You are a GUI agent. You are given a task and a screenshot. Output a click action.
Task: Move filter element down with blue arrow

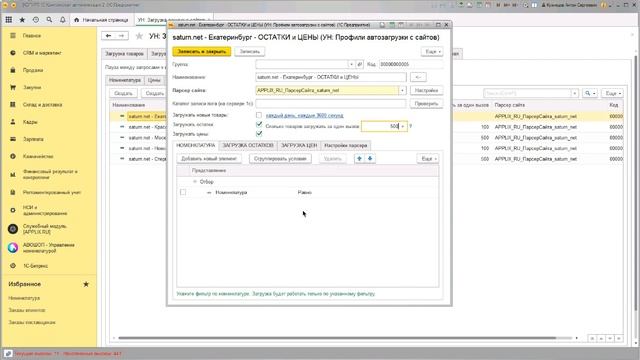[370, 158]
